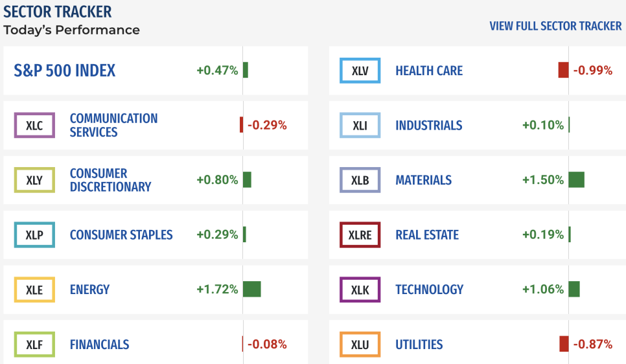Screen dimensions: 626x364
Task: Open the Industrials sector link
Action: [x=429, y=125]
